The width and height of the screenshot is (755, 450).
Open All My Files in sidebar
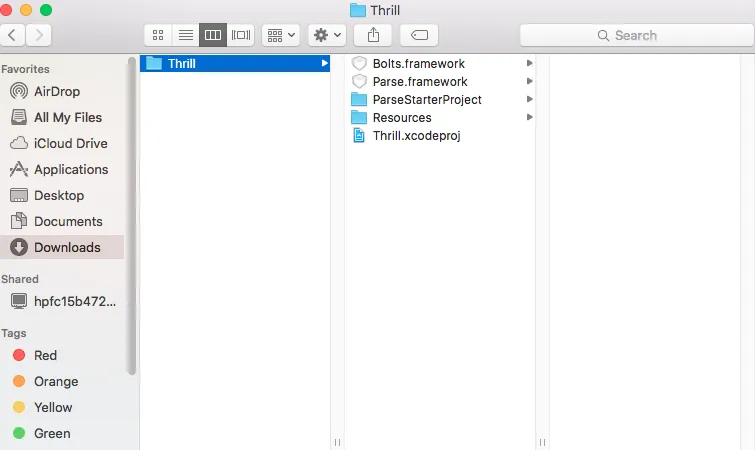[62, 117]
